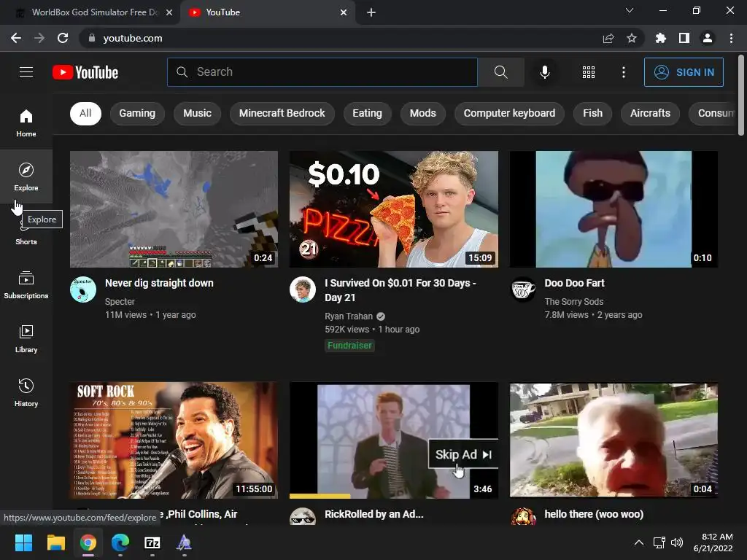
Task: Click the Ryan Trahan channel avatar
Action: 303,289
